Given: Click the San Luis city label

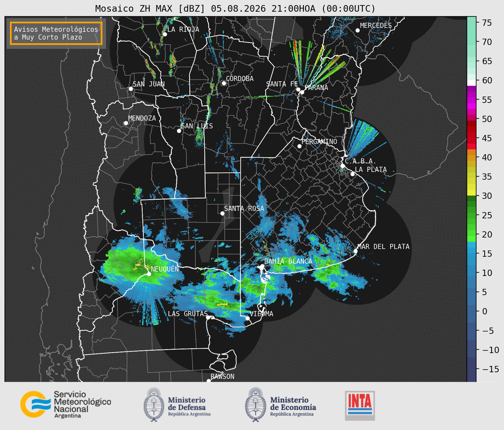Looking at the screenshot, I should pos(197,126).
